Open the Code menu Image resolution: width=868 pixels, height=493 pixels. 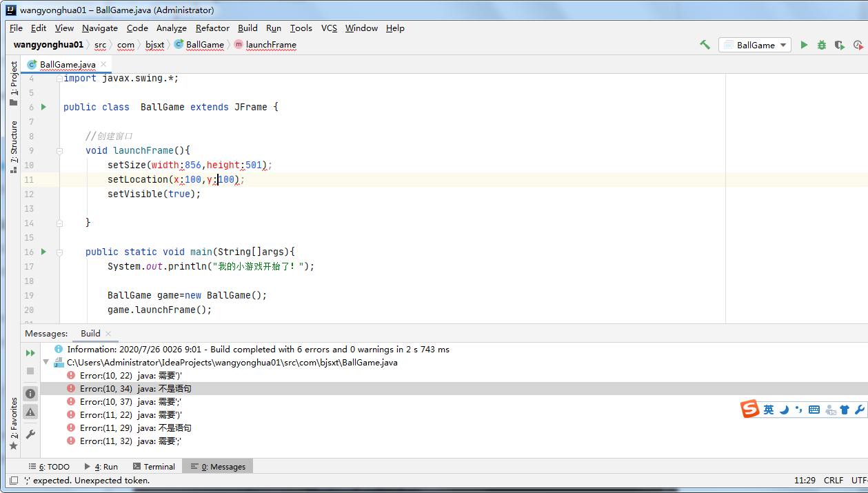137,28
